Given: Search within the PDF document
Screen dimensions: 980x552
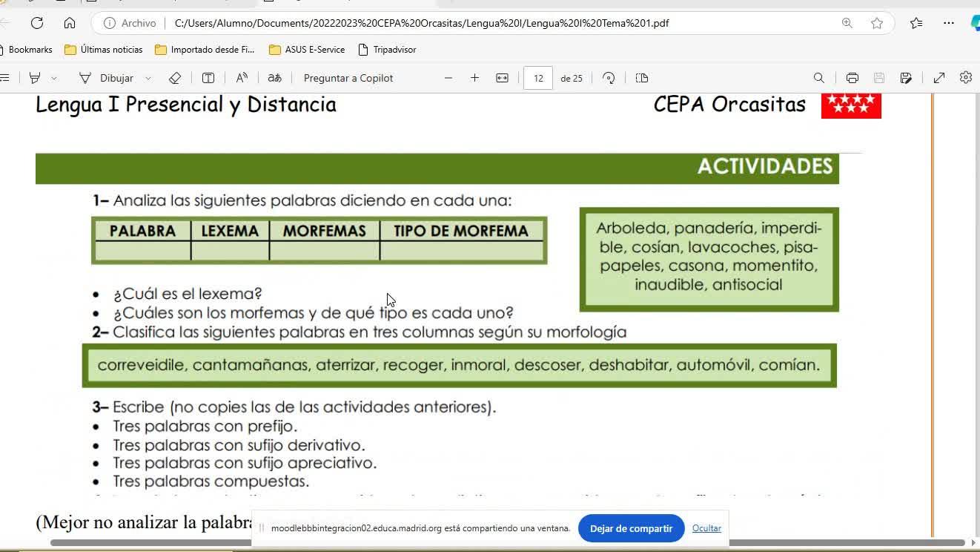Looking at the screenshot, I should [819, 78].
